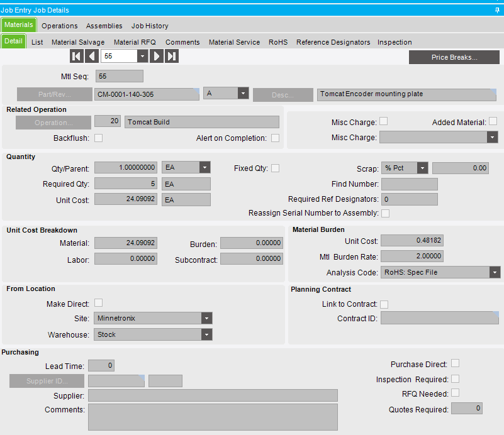
Task: Click the Part/Rev button
Action: (55, 94)
